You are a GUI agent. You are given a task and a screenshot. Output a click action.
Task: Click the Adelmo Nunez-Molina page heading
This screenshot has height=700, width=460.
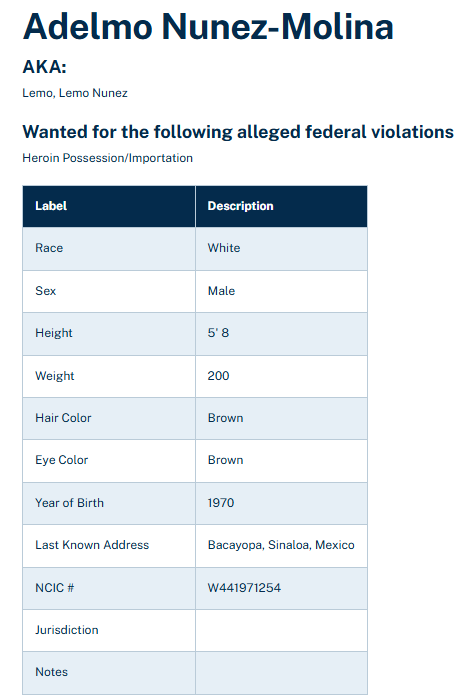coord(208,27)
